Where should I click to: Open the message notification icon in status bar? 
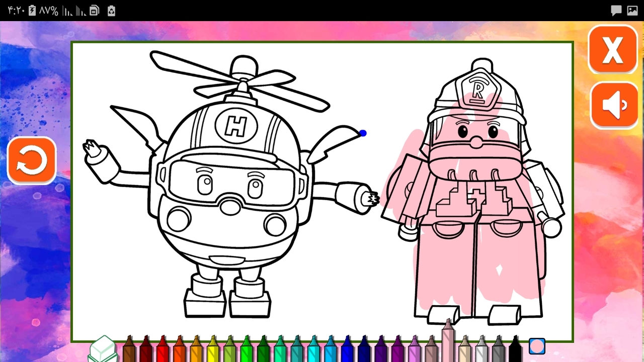616,11
